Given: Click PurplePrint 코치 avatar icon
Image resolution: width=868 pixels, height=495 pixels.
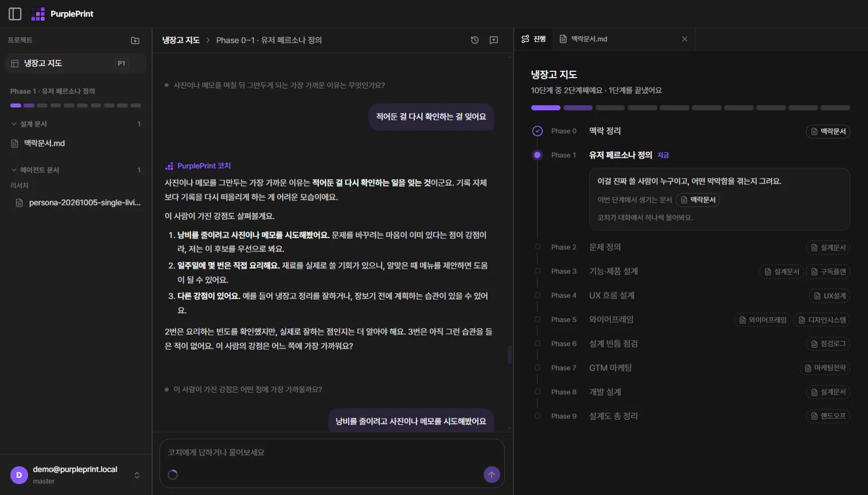Looking at the screenshot, I should point(169,166).
